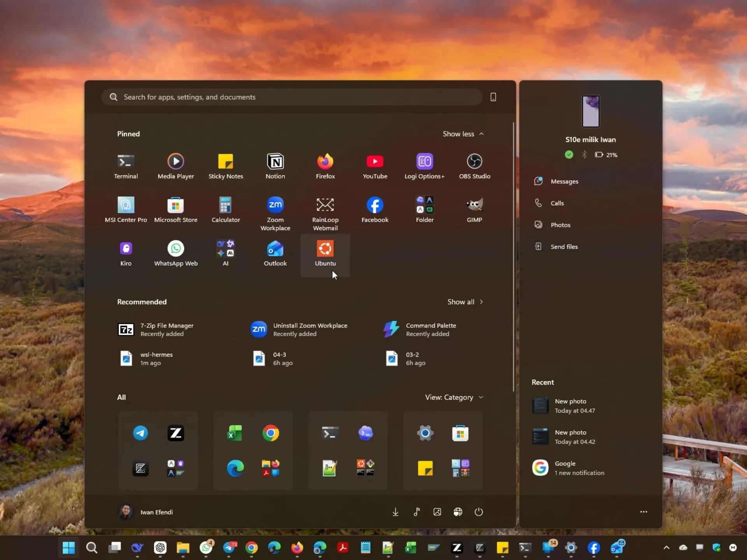Viewport: 747px width, 560px height.
Task: Click the Power button
Action: tap(479, 512)
